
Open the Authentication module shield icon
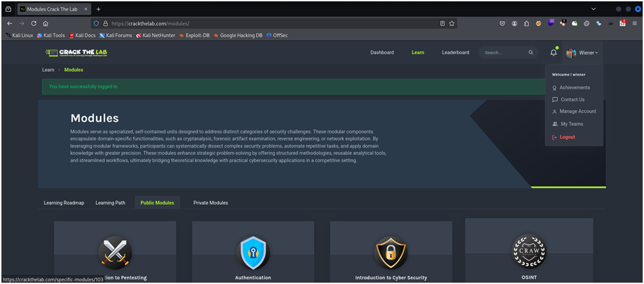(x=253, y=252)
